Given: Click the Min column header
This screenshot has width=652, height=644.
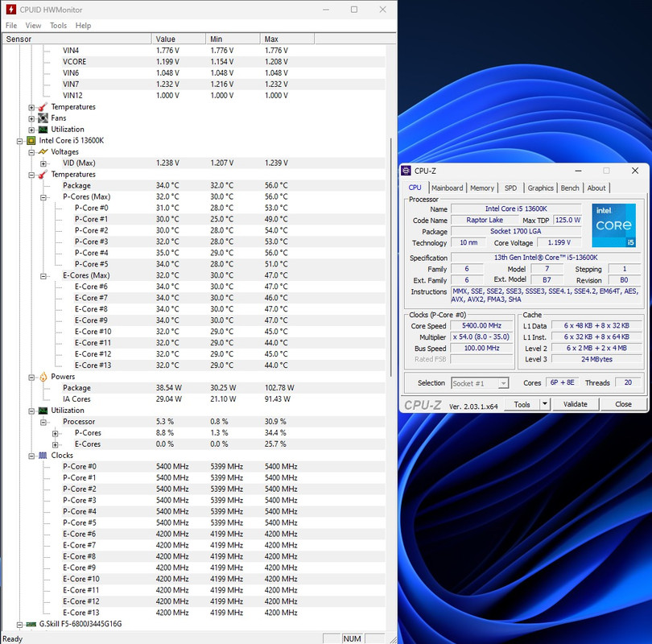Looking at the screenshot, I should click(x=233, y=39).
